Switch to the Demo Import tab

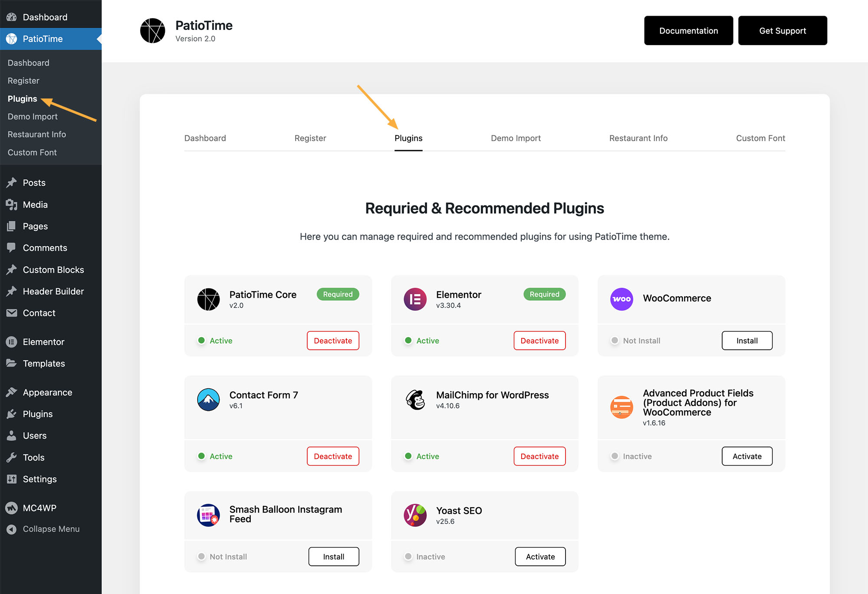click(x=516, y=138)
